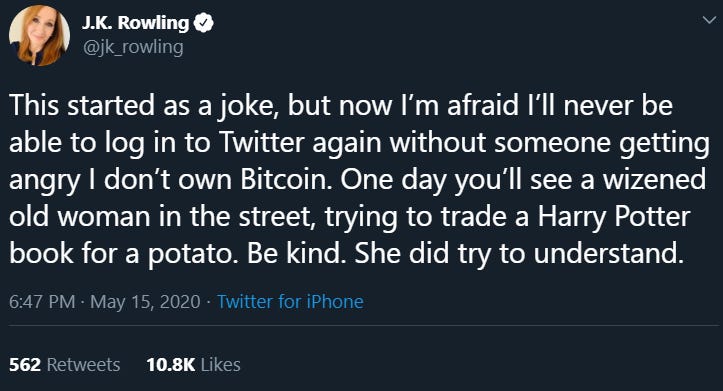
Task: Click the words Harry Potter in tweet
Action: (x=614, y=216)
